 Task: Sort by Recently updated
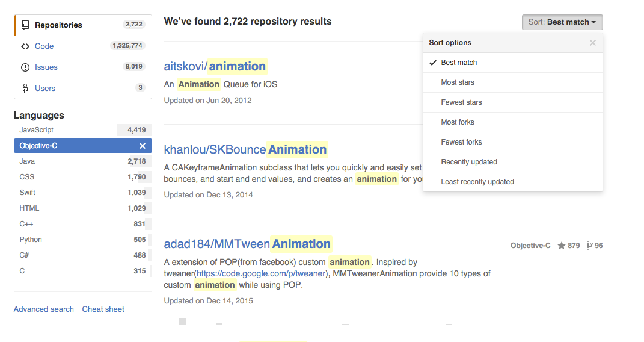tap(469, 162)
